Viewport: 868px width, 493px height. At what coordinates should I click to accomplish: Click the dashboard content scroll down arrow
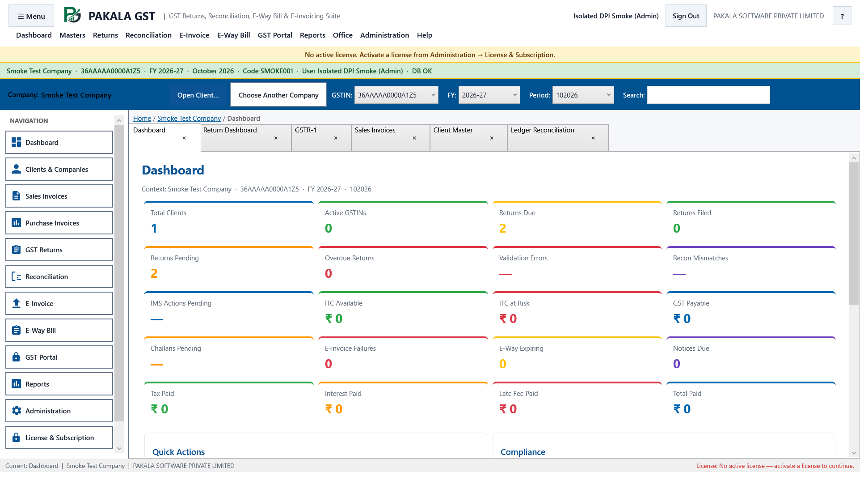(x=854, y=453)
